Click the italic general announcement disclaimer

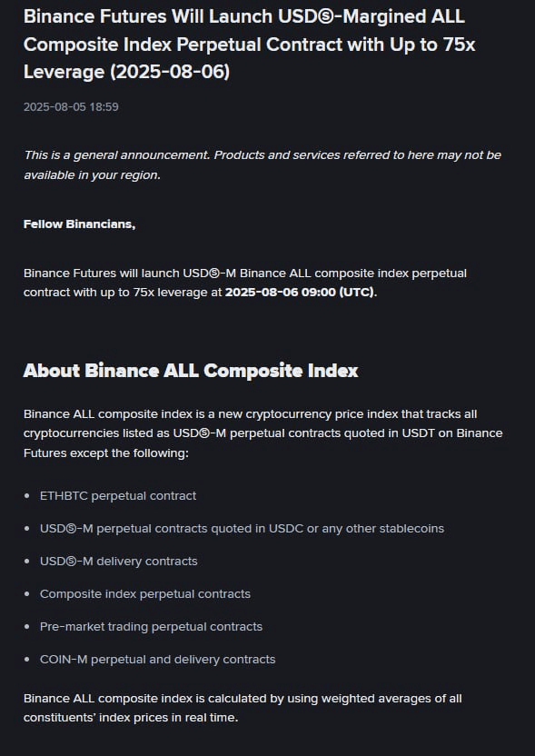click(263, 164)
